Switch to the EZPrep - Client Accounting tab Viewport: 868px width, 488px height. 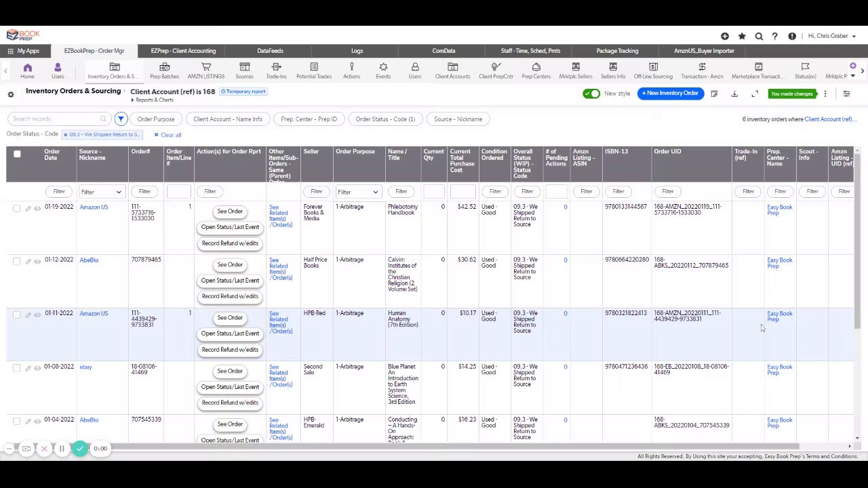pyautogui.click(x=183, y=51)
